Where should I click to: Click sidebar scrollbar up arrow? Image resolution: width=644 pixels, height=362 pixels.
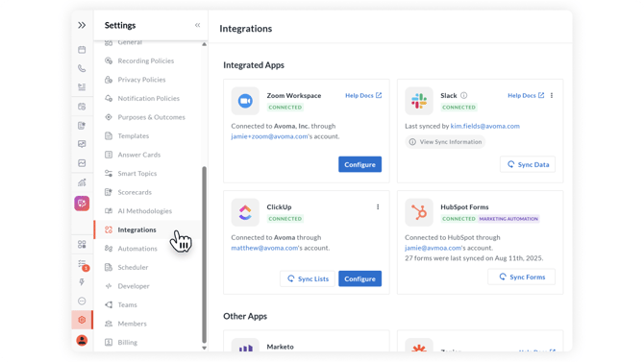pyautogui.click(x=204, y=44)
